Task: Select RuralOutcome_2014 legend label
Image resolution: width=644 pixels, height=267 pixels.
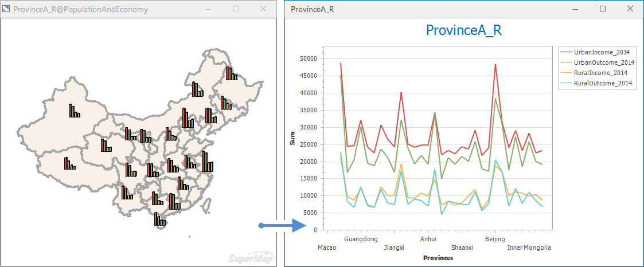Action: click(x=602, y=83)
